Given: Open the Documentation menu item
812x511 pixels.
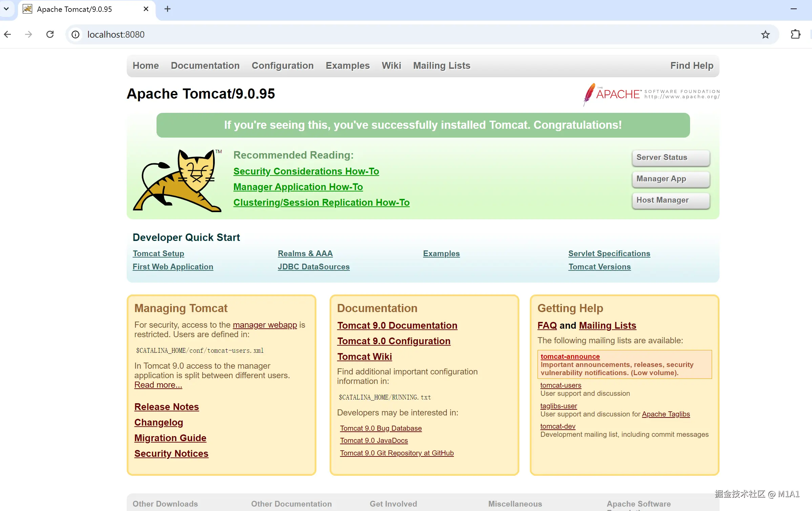Looking at the screenshot, I should (205, 65).
